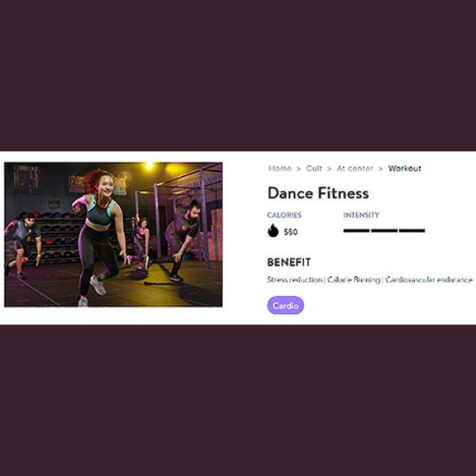The width and height of the screenshot is (476, 476).
Task: Open the Dance Fitness workout photo
Action: tap(113, 234)
